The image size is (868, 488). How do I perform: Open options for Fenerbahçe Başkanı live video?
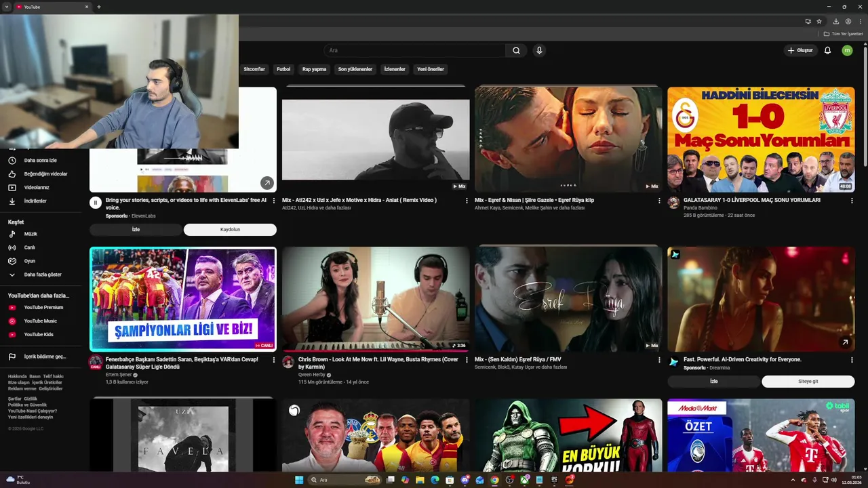[x=274, y=360]
